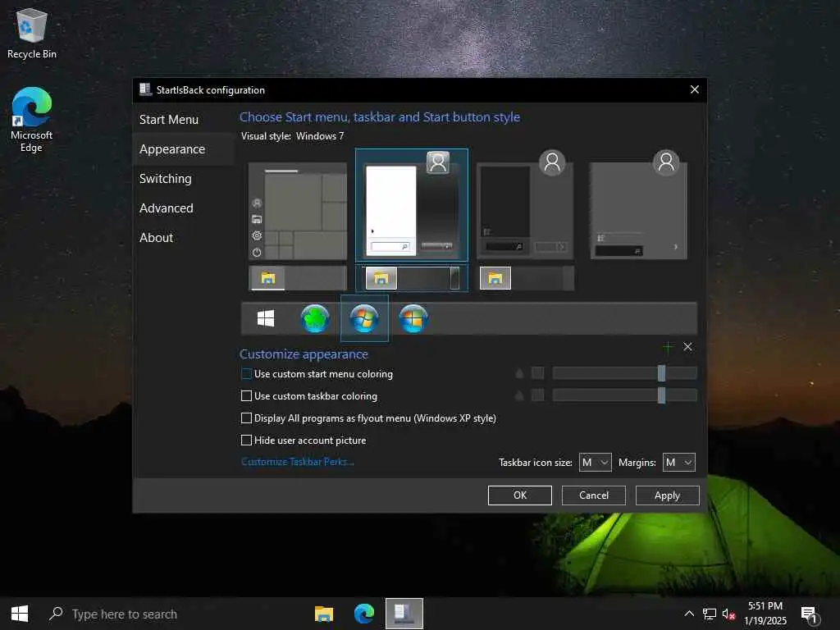The image size is (840, 630).
Task: Show hidden tray icons chevron
Action: (689, 614)
